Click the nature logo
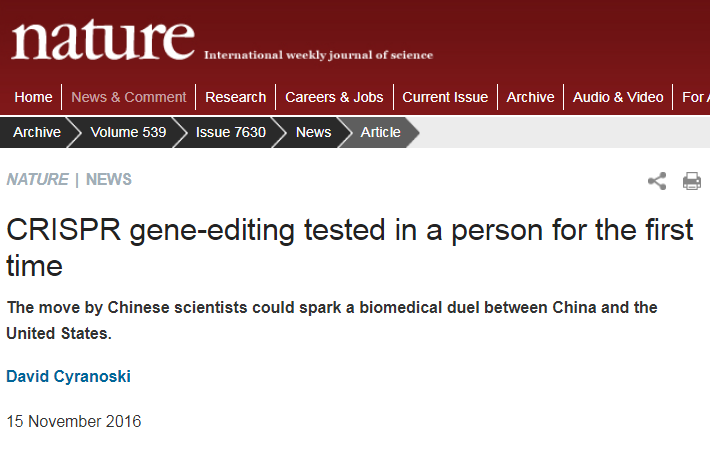Screen dimensions: 710x450 (x=103, y=40)
